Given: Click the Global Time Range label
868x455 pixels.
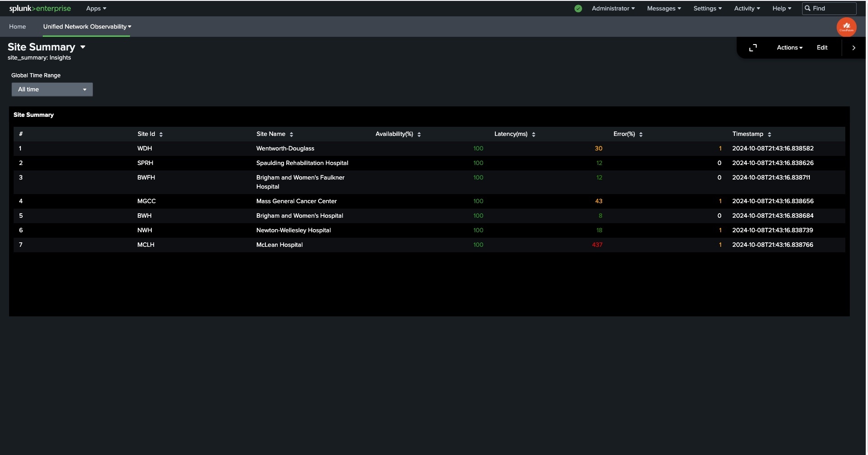Looking at the screenshot, I should pyautogui.click(x=36, y=75).
